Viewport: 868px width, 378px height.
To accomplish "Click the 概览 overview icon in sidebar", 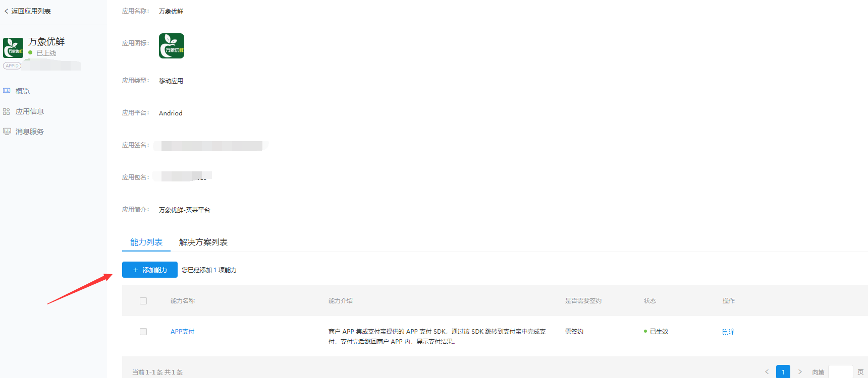I will (7, 91).
